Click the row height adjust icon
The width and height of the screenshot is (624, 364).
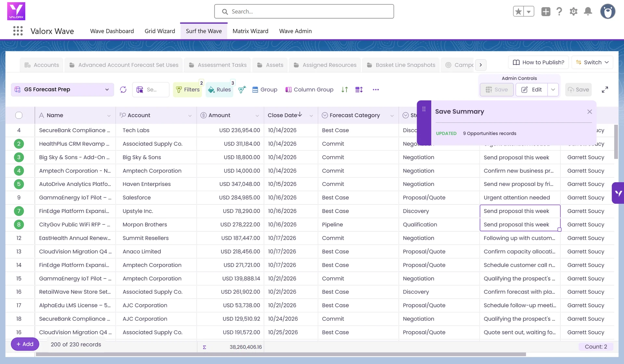coord(359,89)
